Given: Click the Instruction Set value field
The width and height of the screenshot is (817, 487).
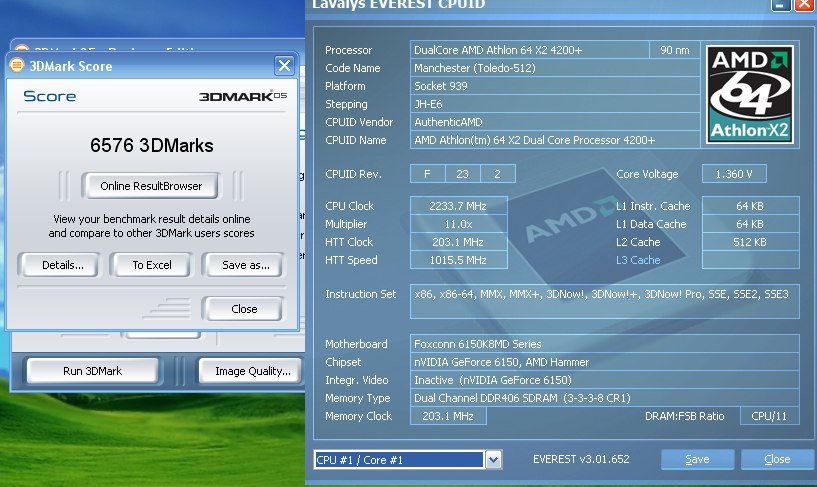Looking at the screenshot, I should [604, 301].
